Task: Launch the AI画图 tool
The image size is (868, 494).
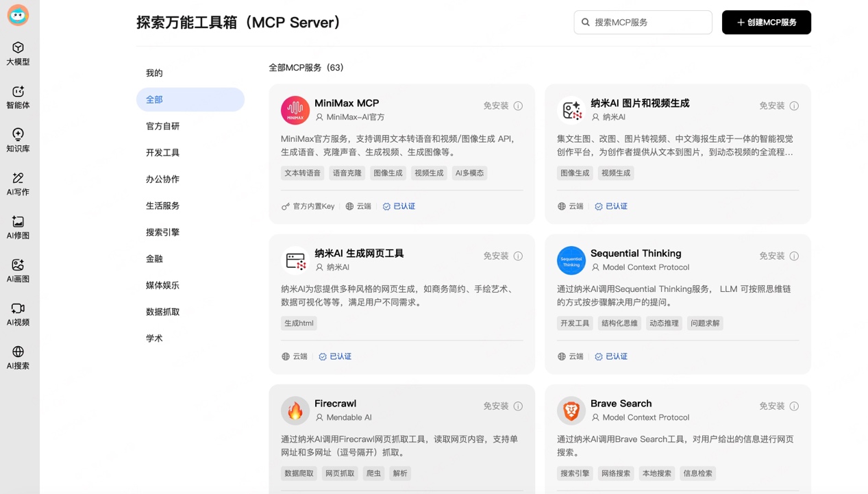Action: coord(18,271)
